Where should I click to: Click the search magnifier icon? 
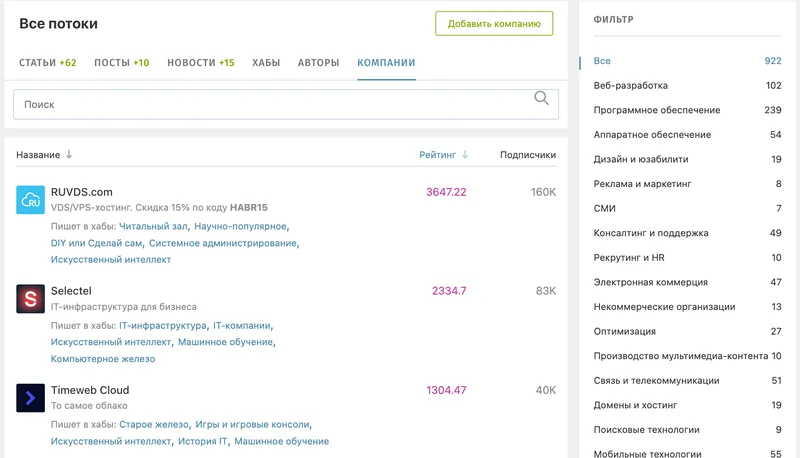[541, 98]
